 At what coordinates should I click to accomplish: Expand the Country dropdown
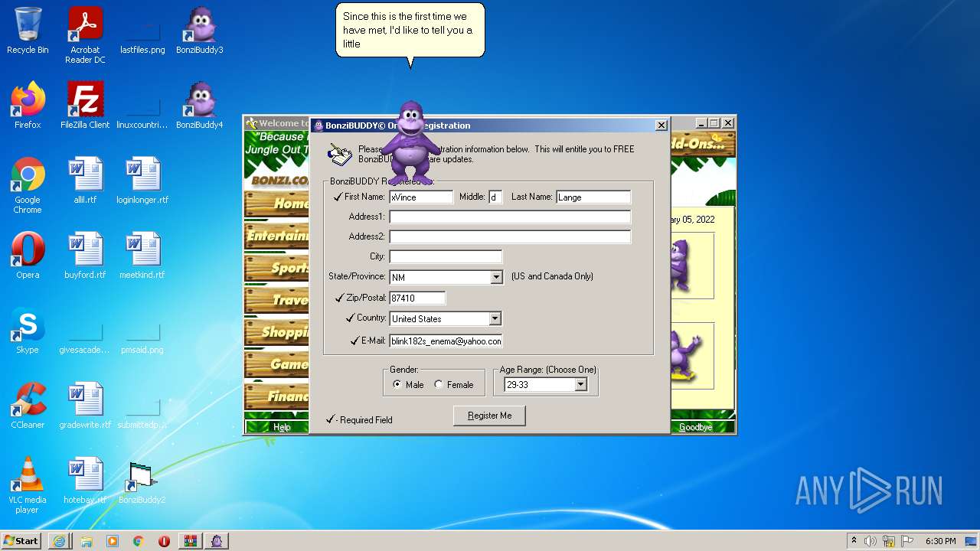[x=495, y=318]
